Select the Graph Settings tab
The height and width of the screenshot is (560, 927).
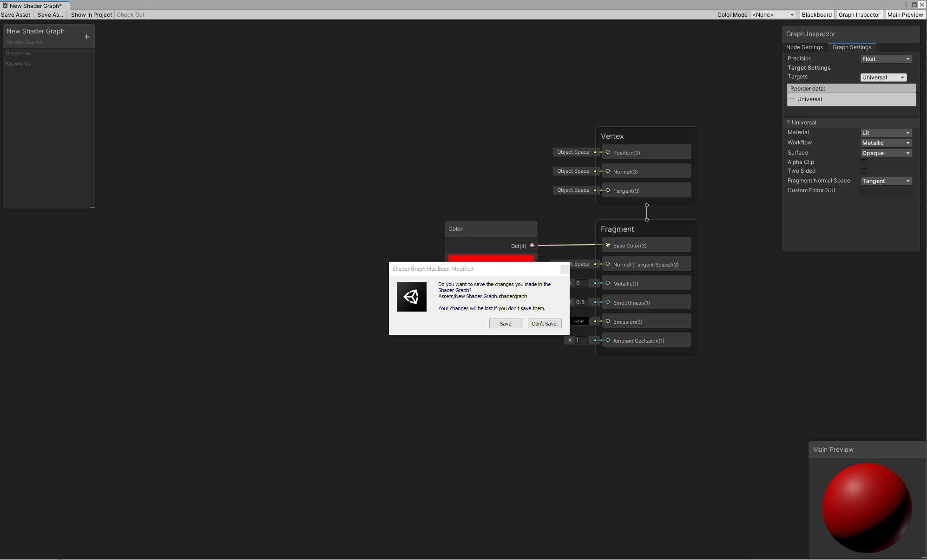pyautogui.click(x=852, y=47)
